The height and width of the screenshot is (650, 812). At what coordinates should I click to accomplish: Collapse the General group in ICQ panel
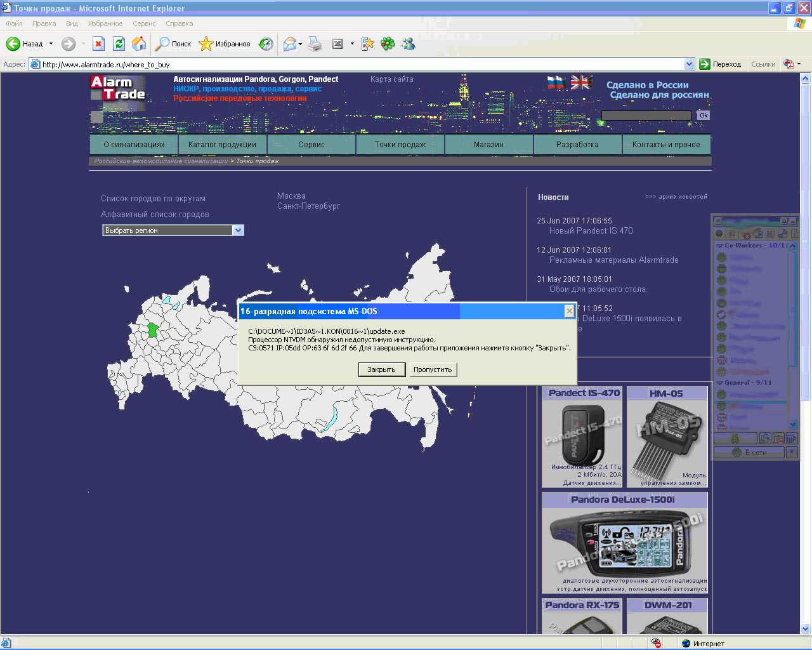click(x=719, y=383)
